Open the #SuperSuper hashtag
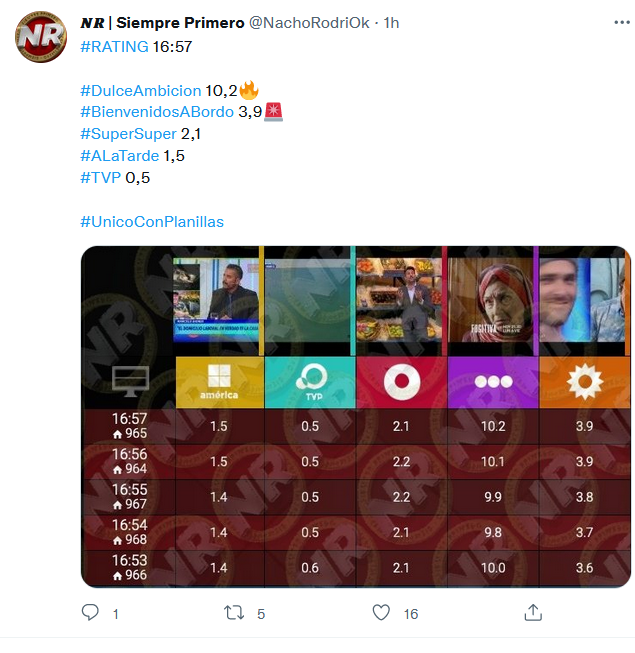 click(128, 134)
